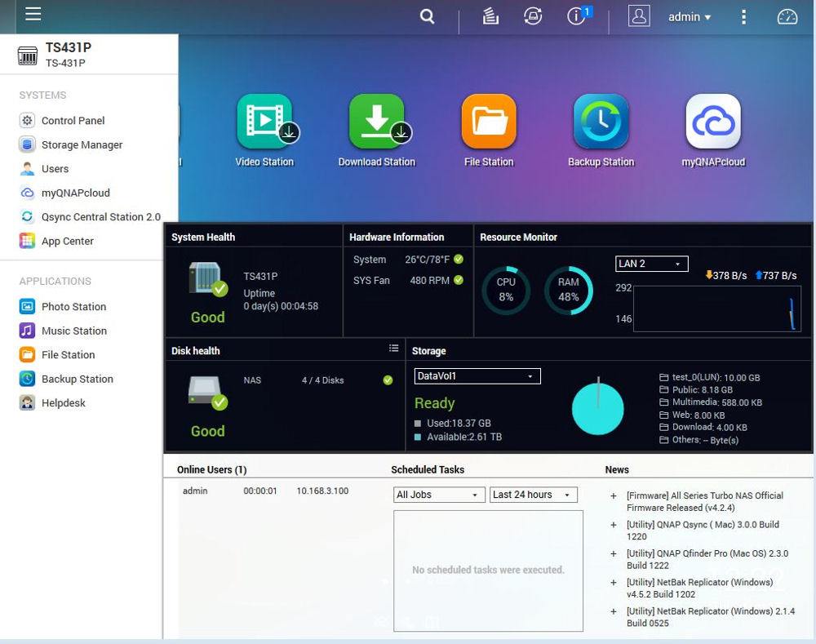Open external devices icon in top bar

point(532,16)
